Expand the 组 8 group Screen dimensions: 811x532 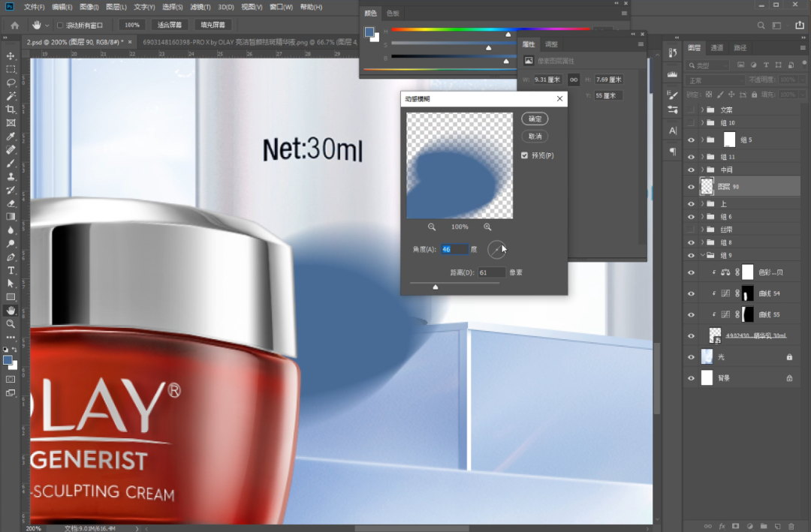click(702, 242)
